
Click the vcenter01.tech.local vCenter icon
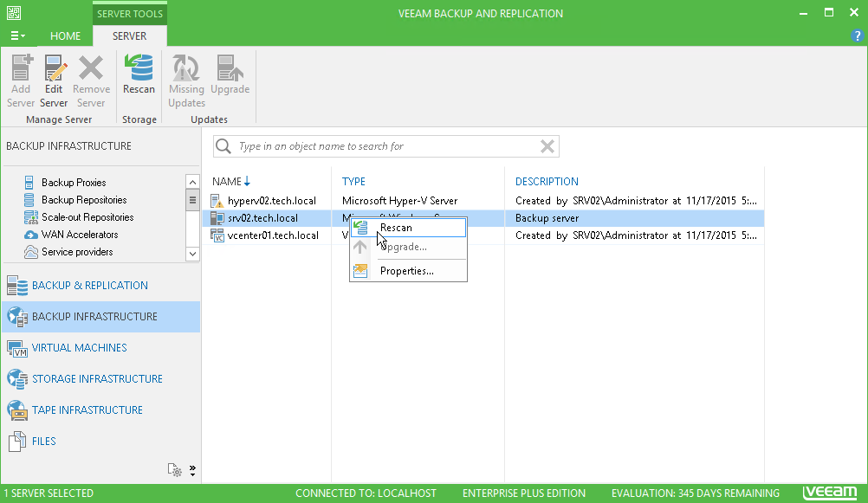(x=217, y=235)
